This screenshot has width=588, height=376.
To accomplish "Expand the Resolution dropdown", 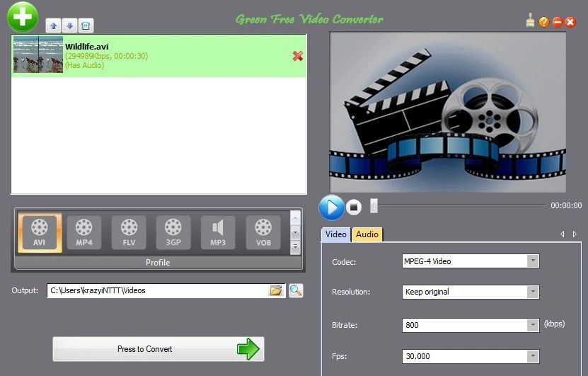I will click(532, 292).
